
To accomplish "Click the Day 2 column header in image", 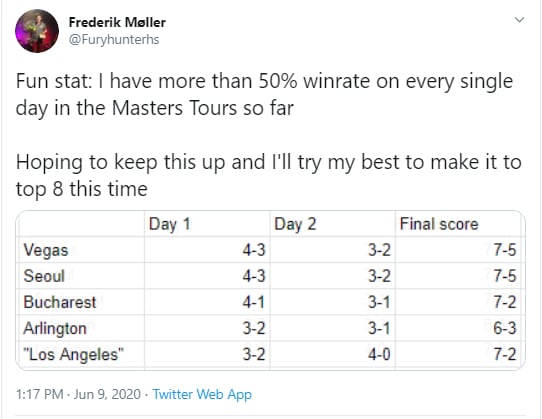I will (295, 224).
